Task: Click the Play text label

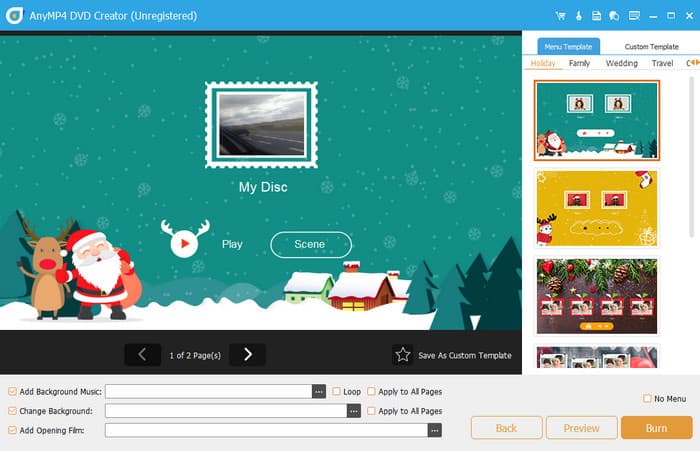Action: [x=232, y=244]
